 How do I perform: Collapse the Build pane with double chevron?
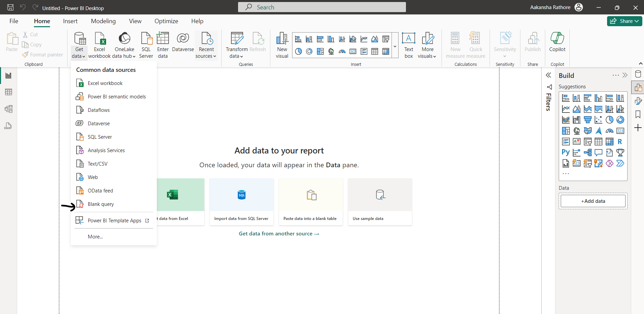[625, 75]
